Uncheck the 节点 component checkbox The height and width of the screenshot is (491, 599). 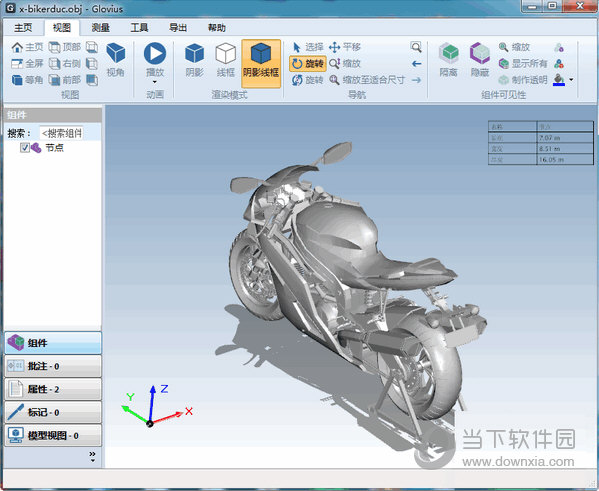tap(25, 147)
